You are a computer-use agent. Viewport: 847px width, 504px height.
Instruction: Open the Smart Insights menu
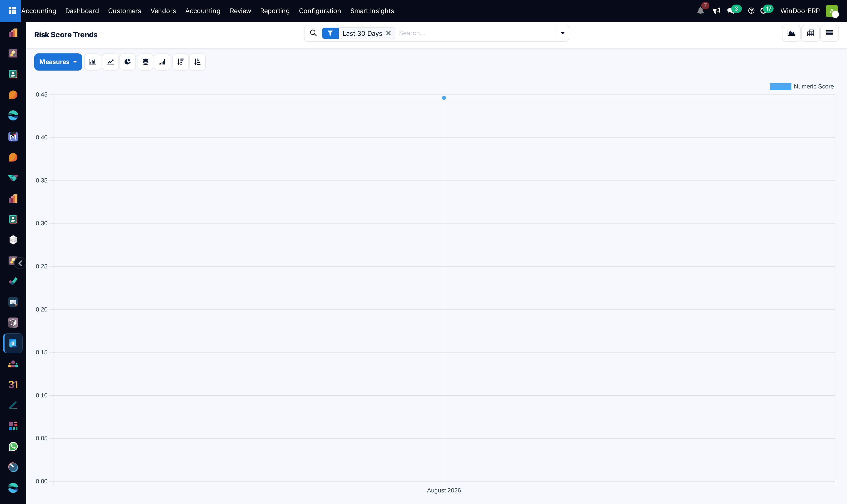372,11
